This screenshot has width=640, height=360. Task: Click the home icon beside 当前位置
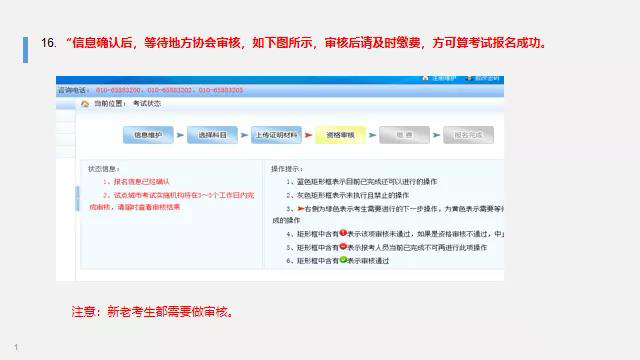click(85, 104)
